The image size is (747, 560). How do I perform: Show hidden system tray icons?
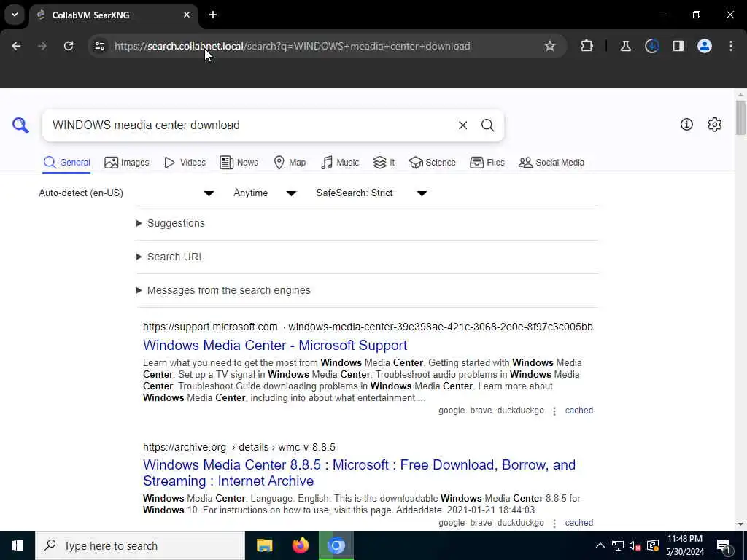tap(600, 545)
